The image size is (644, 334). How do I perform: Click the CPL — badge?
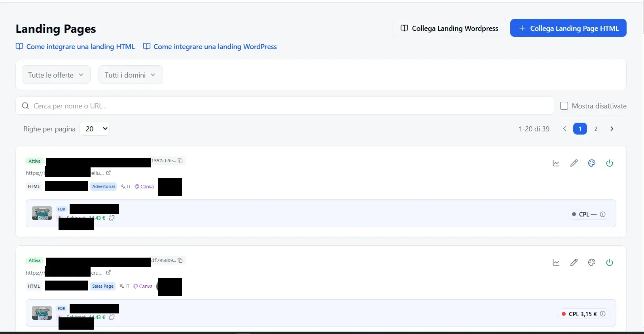(x=589, y=214)
